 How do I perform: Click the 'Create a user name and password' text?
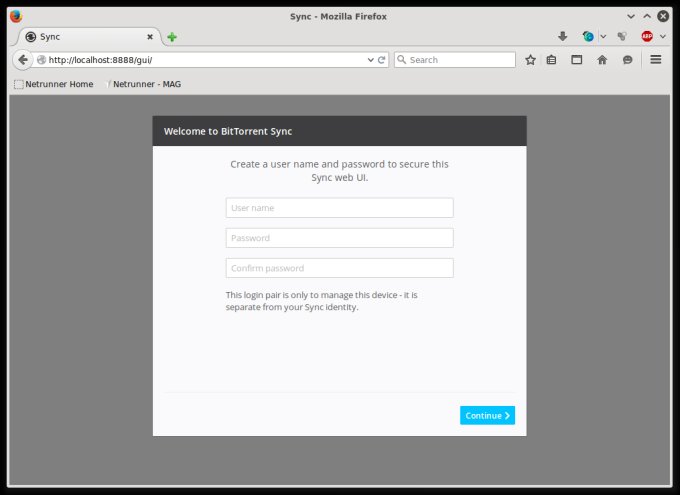point(340,170)
